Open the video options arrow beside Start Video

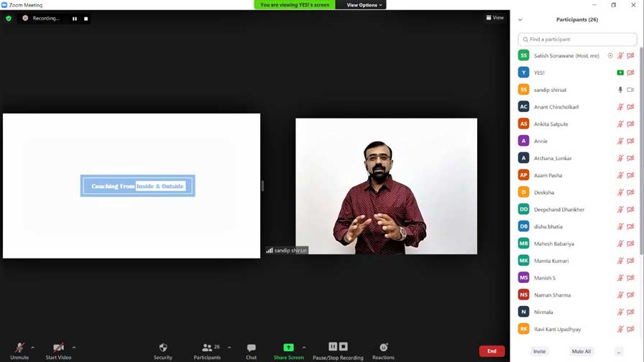tap(74, 348)
